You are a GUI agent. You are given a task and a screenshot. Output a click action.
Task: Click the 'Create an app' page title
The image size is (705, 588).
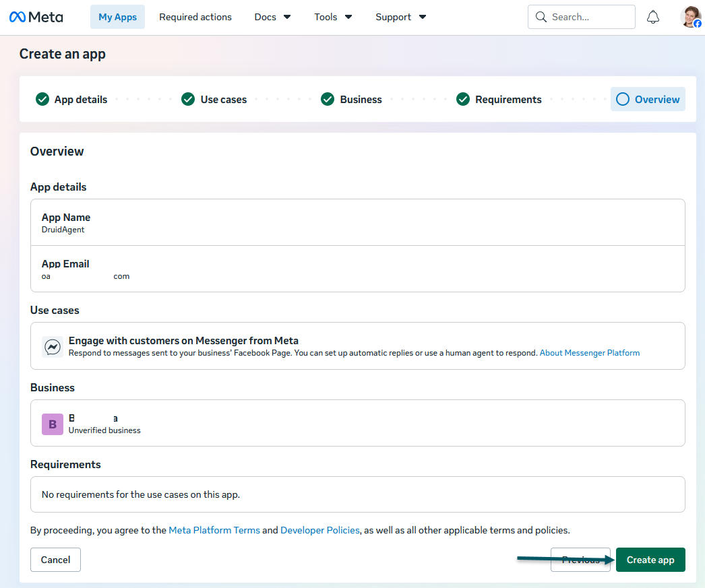(63, 54)
